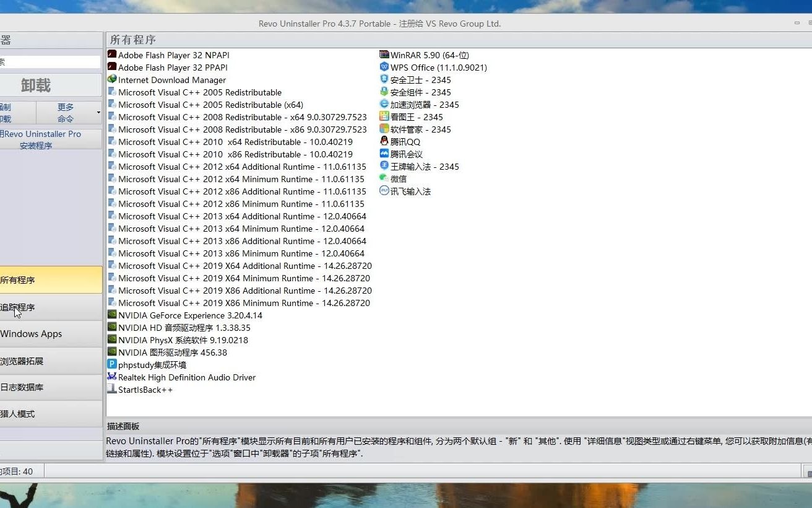Select Visual C++ 2012 x86 Minimum Runtime
This screenshot has width=812, height=508.
(x=236, y=204)
